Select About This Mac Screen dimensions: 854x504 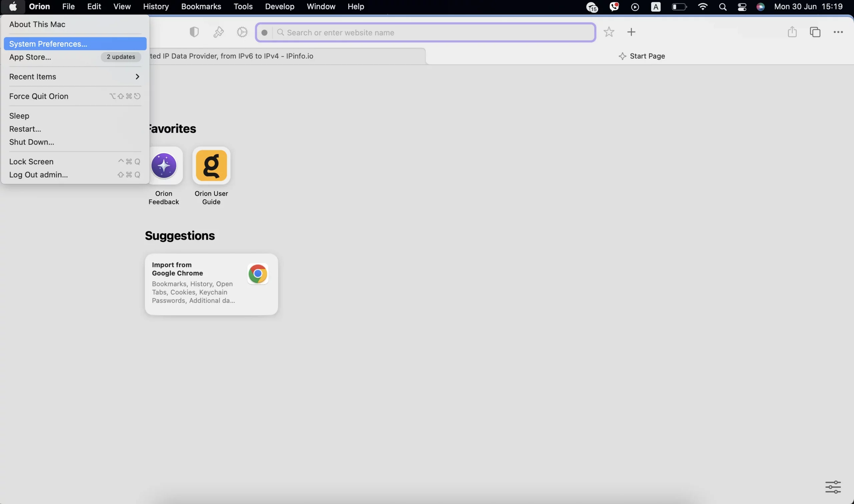pyautogui.click(x=75, y=24)
